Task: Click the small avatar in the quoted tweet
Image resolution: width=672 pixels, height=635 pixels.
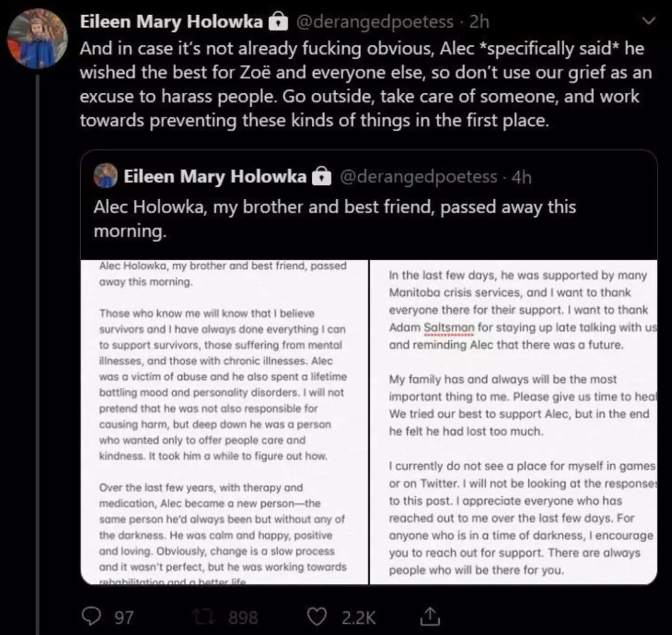Action: 106,176
